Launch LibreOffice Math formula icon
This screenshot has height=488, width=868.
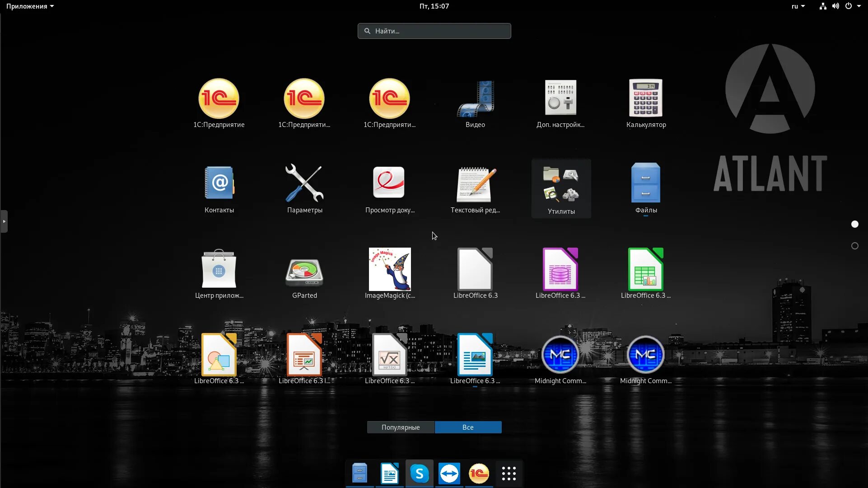point(390,360)
